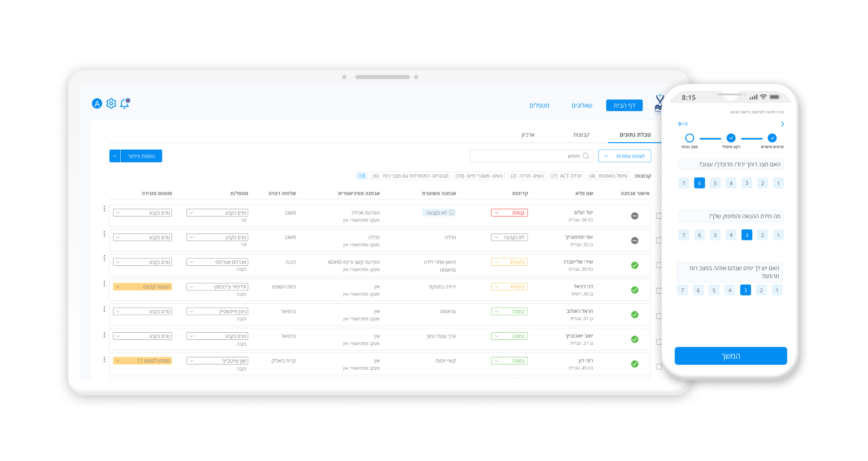Go to the דף הבית nav item
This screenshot has height=461, width=868.
624,105
